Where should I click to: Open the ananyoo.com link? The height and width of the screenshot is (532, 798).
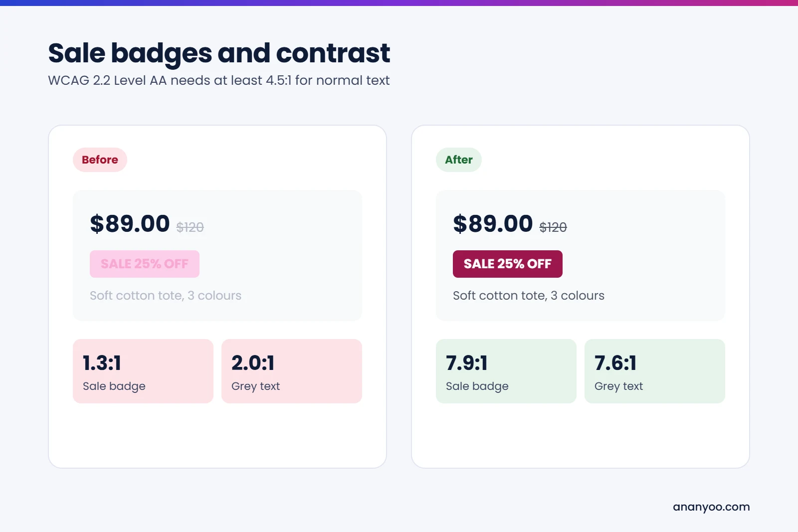pyautogui.click(x=711, y=507)
